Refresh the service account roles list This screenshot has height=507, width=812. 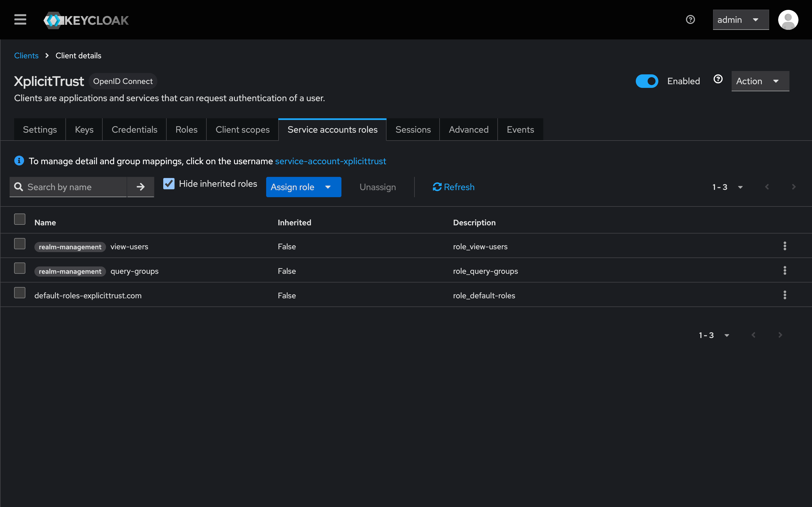coord(453,187)
